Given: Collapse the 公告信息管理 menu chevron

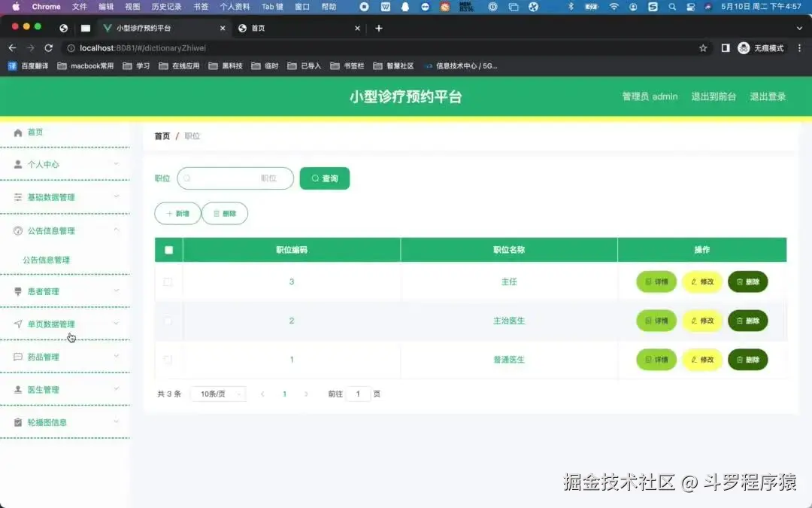Looking at the screenshot, I should pyautogui.click(x=116, y=230).
